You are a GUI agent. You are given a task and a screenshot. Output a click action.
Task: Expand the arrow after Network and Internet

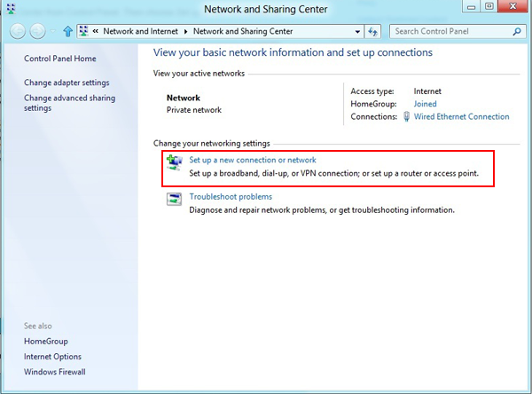click(186, 31)
